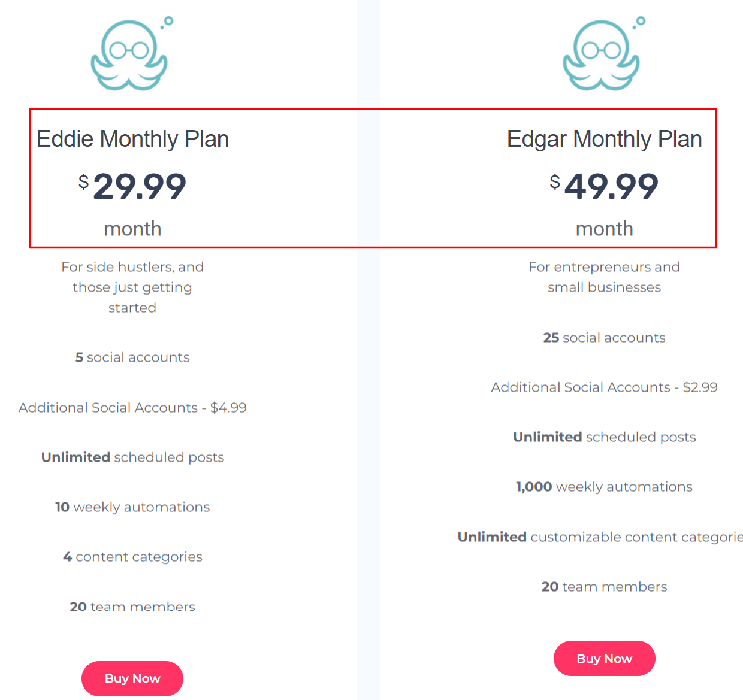The height and width of the screenshot is (700, 743).
Task: Click the '25 social accounts' feature
Action: pos(604,338)
